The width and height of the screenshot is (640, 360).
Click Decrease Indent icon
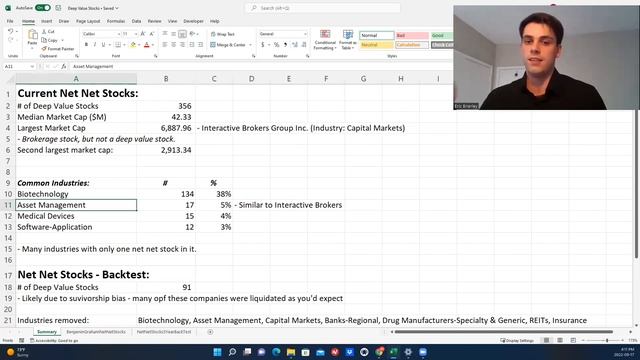[192, 44]
